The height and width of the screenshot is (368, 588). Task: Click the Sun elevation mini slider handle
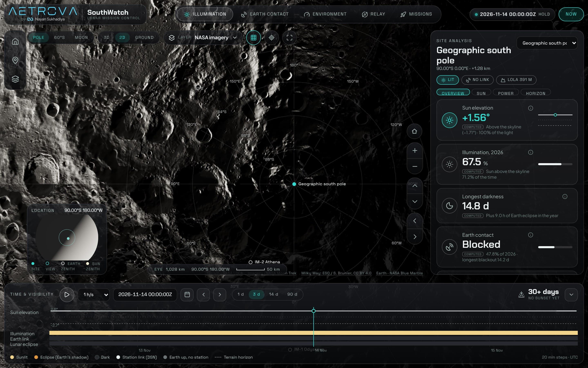click(x=555, y=115)
